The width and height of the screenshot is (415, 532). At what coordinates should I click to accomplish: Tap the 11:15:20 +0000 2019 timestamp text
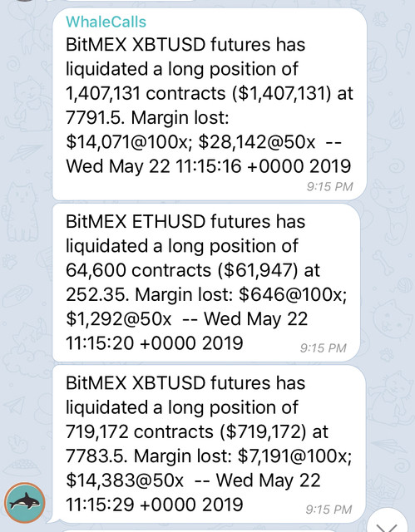155,343
